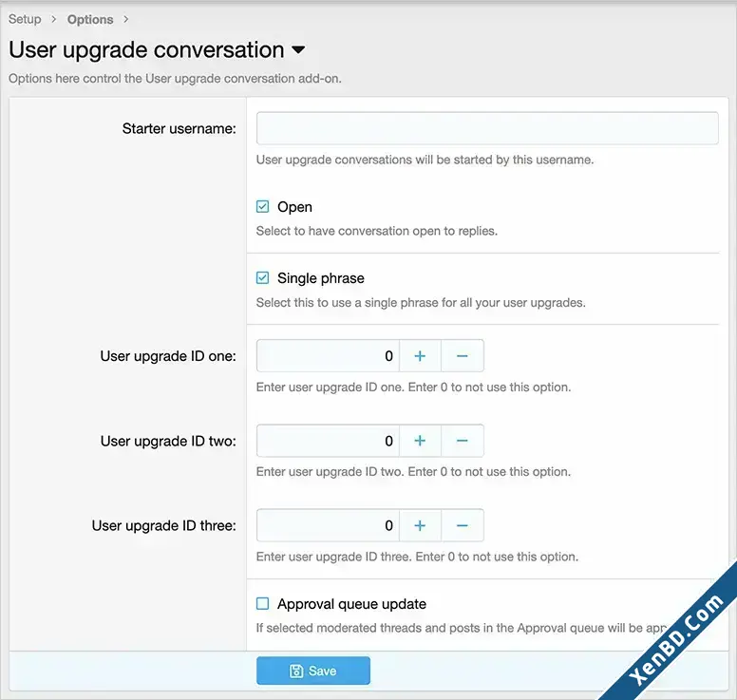Save the options

[313, 671]
